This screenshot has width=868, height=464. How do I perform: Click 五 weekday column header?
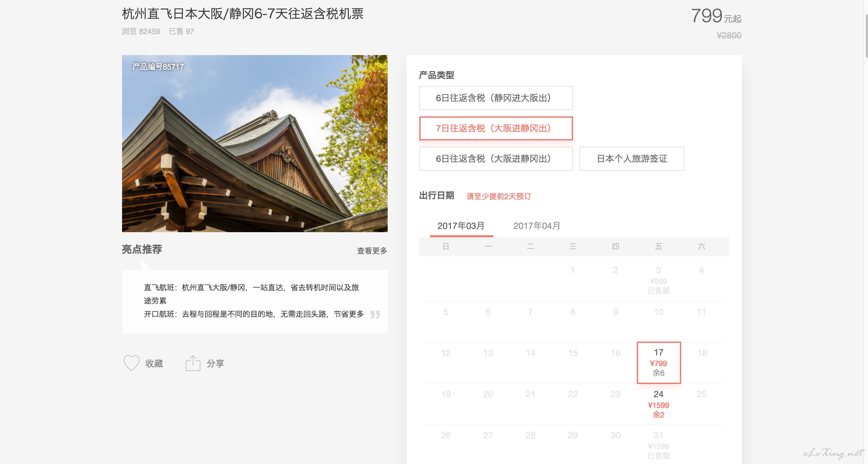pos(658,246)
